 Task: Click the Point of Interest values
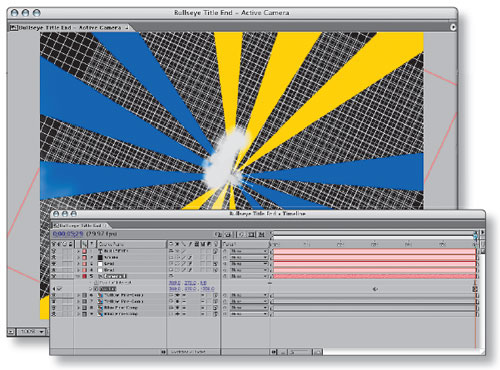coord(188,283)
